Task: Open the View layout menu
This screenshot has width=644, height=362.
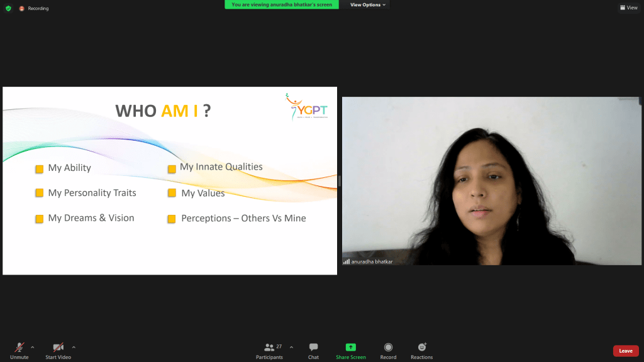Action: point(629,8)
